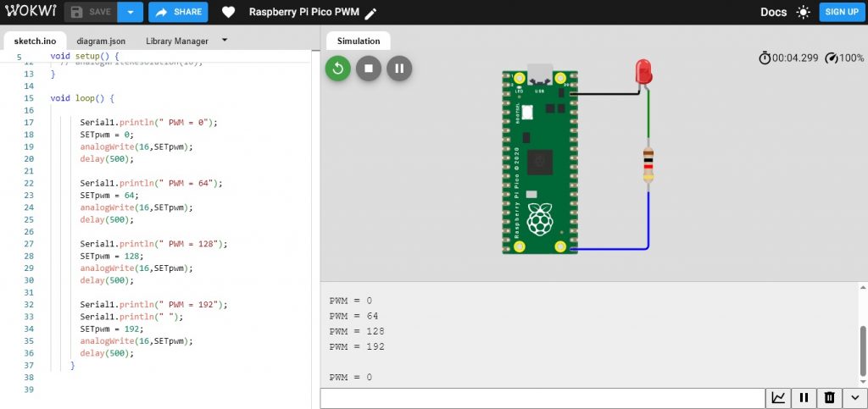This screenshot has height=409, width=868.
Task: Click 'PWM = 128' in serial output
Action: [357, 331]
